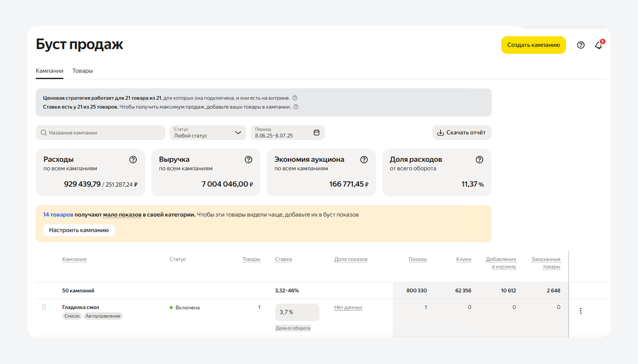Click the Автоуправление tag on Гладилка смол
Viewport: 638px width, 364px height.
103,316
